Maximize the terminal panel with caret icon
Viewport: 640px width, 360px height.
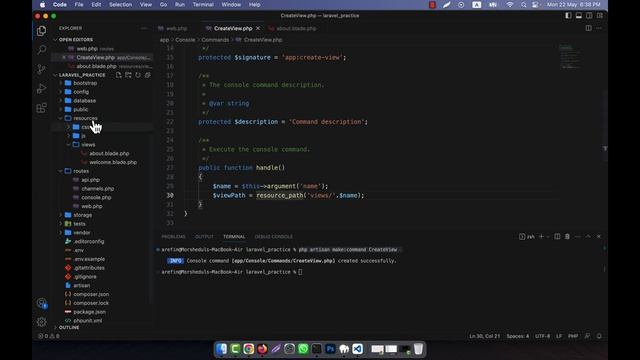588,236
